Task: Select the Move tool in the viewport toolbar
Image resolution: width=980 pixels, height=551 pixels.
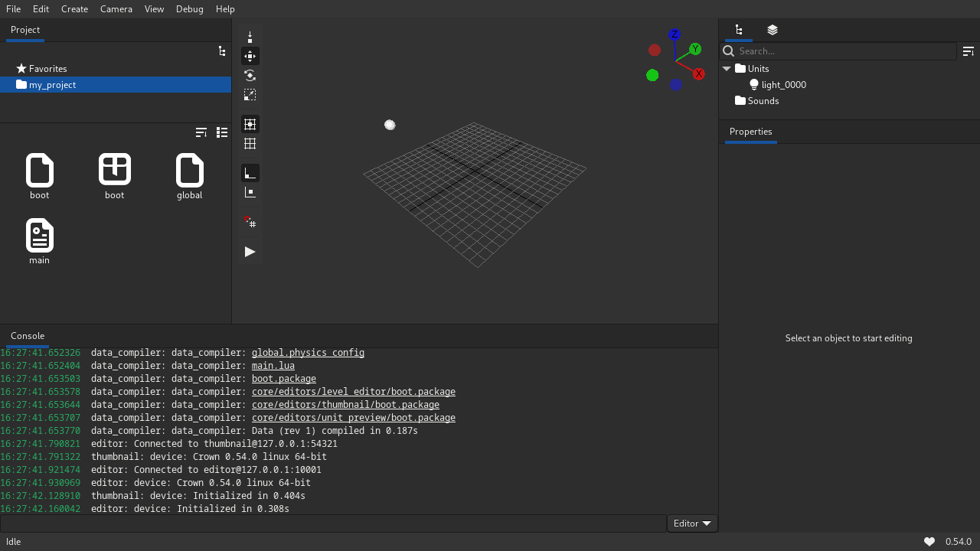Action: click(250, 56)
